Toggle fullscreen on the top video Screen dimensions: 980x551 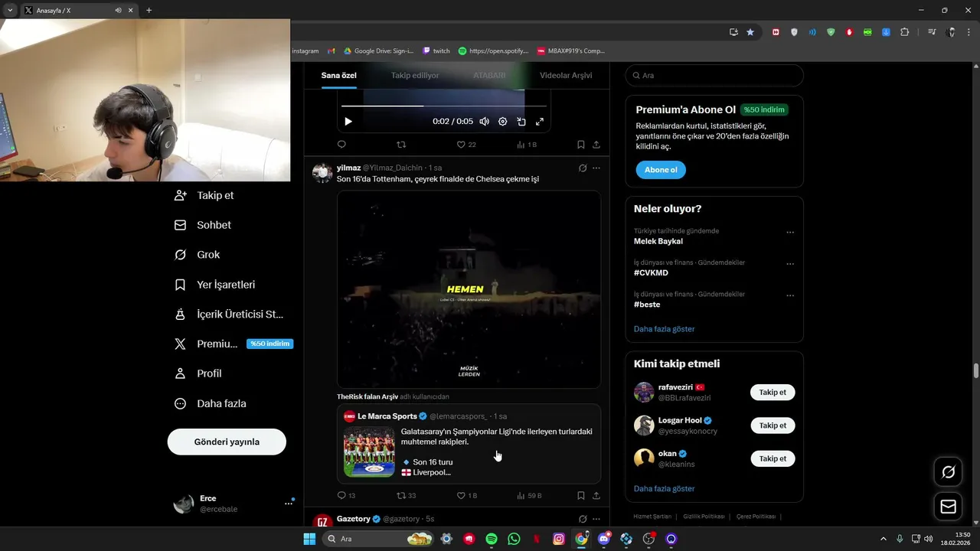click(x=540, y=122)
